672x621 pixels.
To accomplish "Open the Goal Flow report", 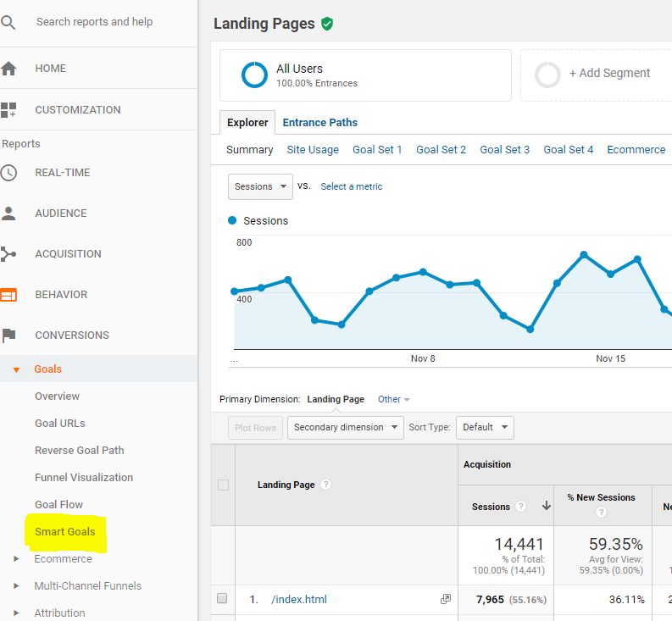I will click(x=58, y=504).
